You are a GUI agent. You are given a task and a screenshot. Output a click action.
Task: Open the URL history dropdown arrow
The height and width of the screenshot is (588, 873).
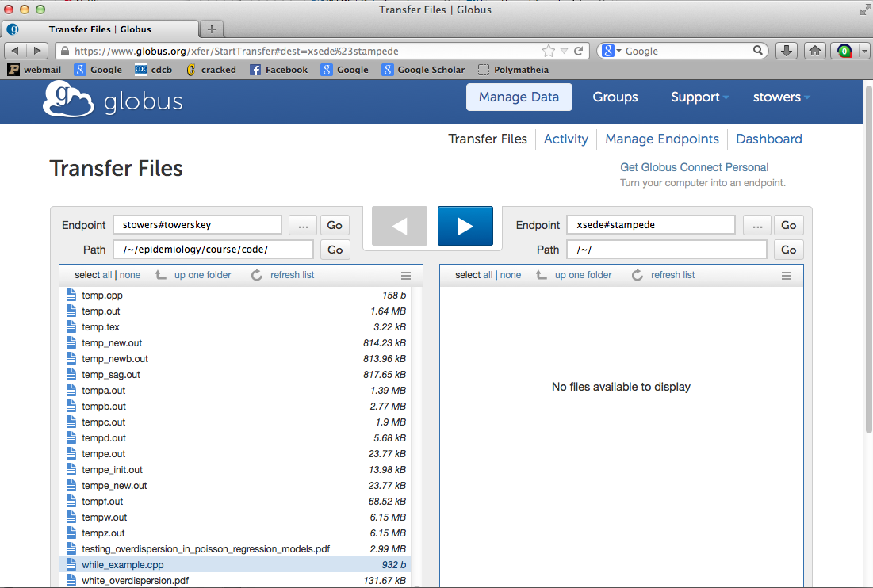pyautogui.click(x=564, y=51)
